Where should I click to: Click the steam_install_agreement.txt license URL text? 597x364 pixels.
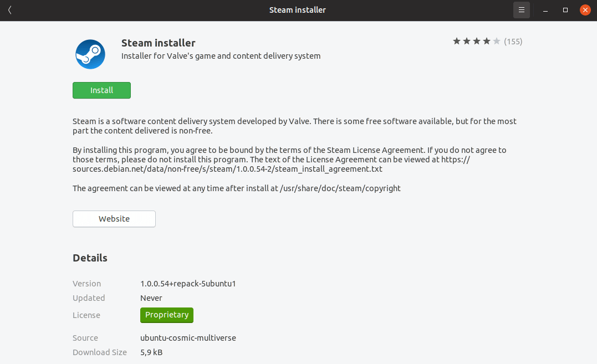coord(228,169)
